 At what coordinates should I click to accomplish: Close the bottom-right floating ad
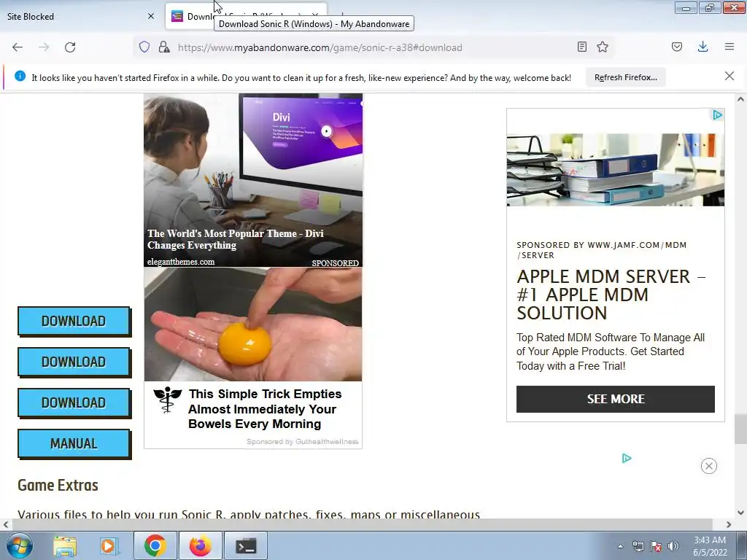[709, 466]
